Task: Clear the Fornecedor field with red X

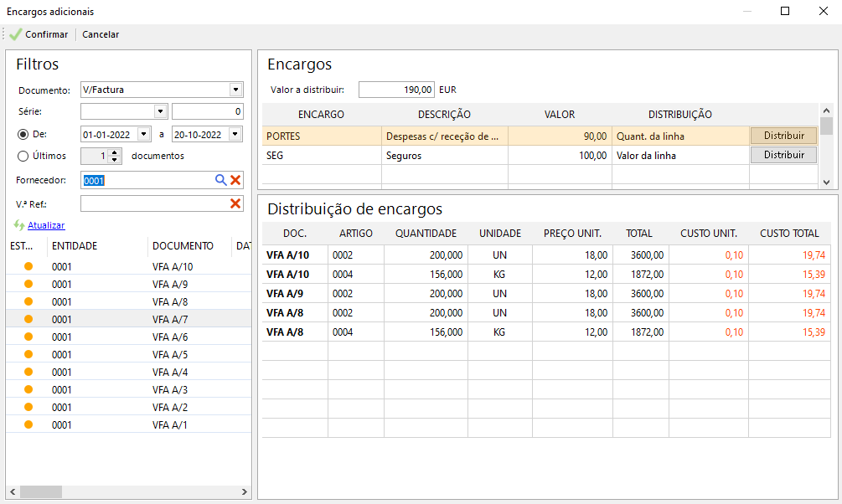Action: 235,180
